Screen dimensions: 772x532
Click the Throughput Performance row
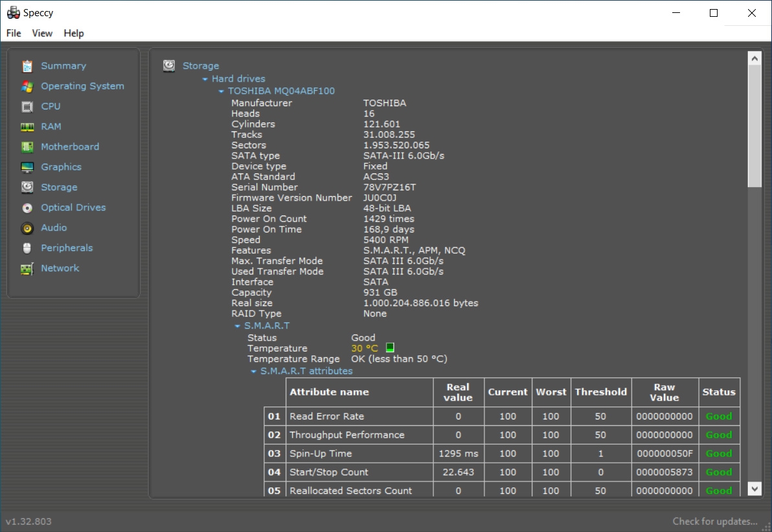click(502, 435)
